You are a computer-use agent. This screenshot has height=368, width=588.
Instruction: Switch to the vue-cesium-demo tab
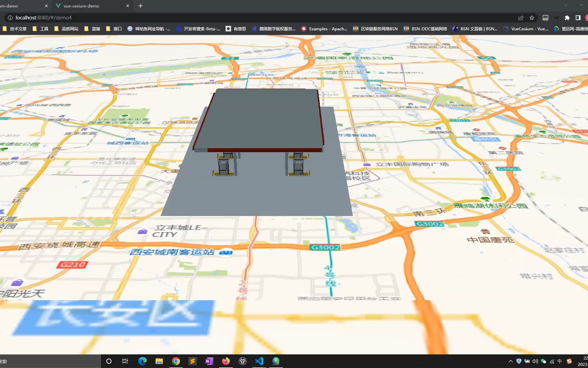click(x=82, y=5)
